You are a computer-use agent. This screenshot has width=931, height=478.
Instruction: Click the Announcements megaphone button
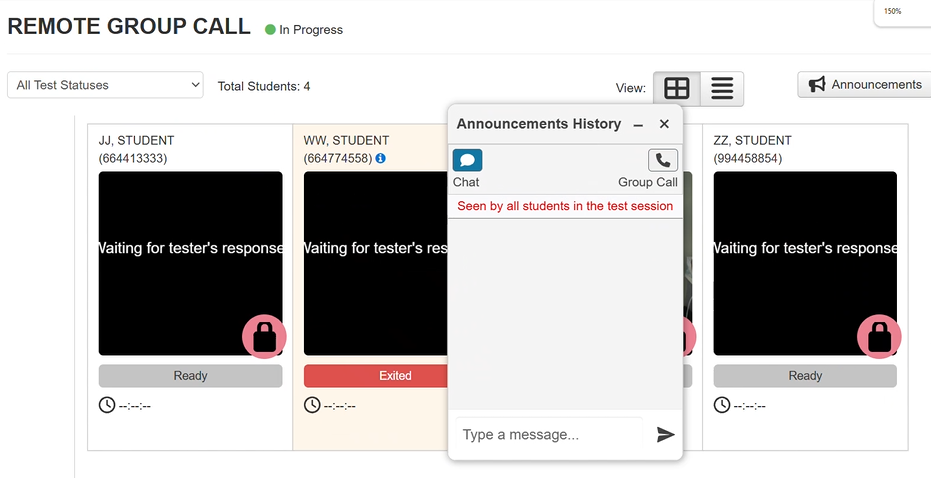coord(866,85)
